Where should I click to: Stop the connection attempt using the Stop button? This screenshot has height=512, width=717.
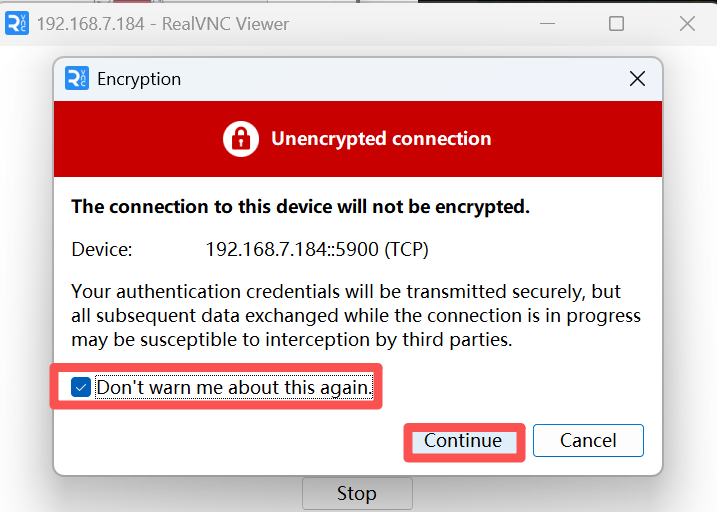coord(357,494)
